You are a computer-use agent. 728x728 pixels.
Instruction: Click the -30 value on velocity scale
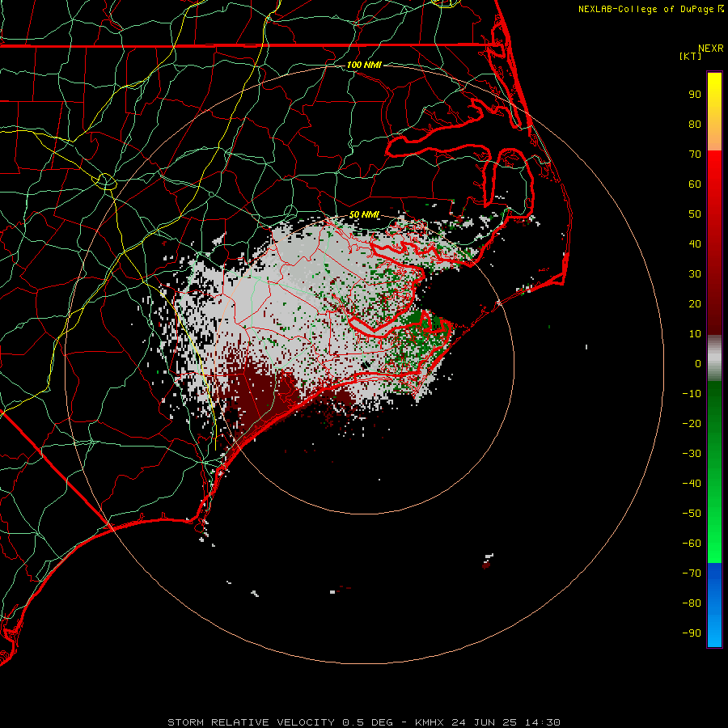tap(692, 454)
